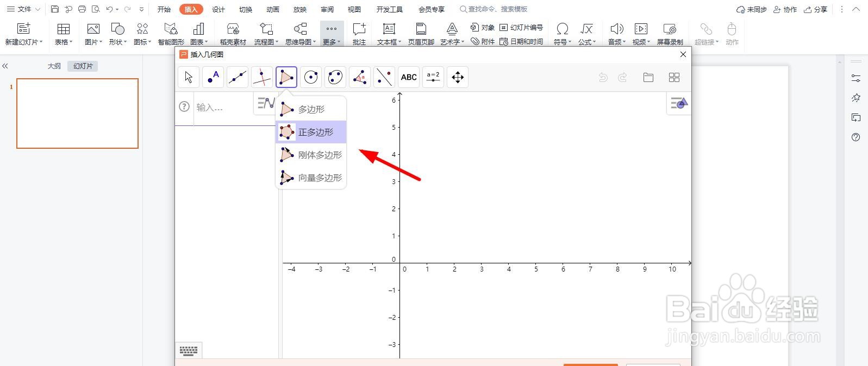
Task: Open the 审阅 ribbon tab
Action: click(327, 9)
